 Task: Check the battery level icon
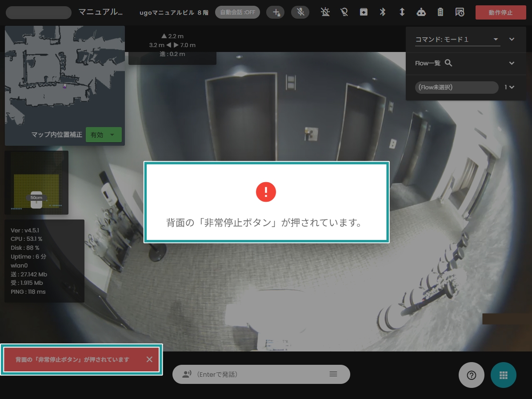[x=440, y=12]
